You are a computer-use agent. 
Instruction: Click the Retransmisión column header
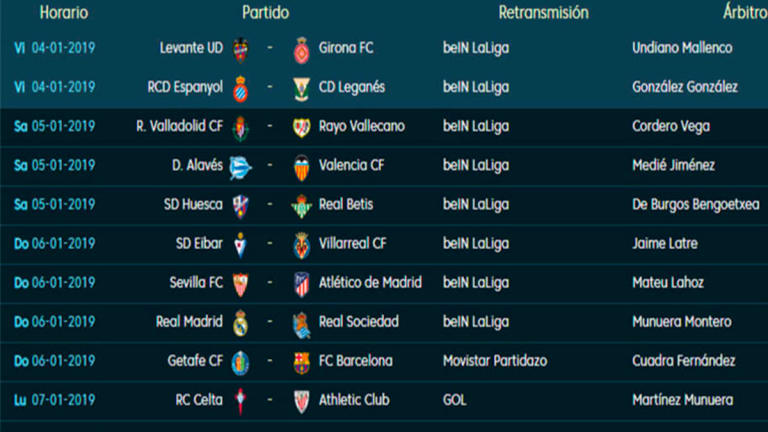pyautogui.click(x=543, y=13)
